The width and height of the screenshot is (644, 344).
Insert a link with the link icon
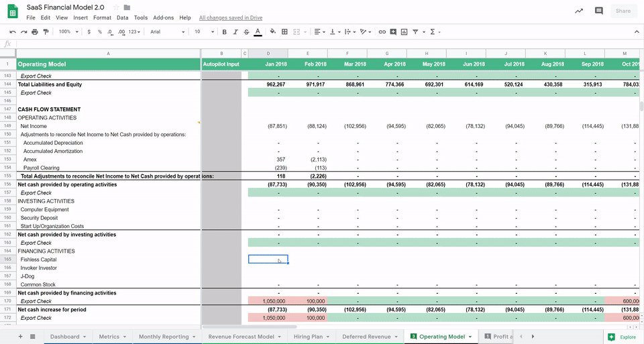click(382, 32)
